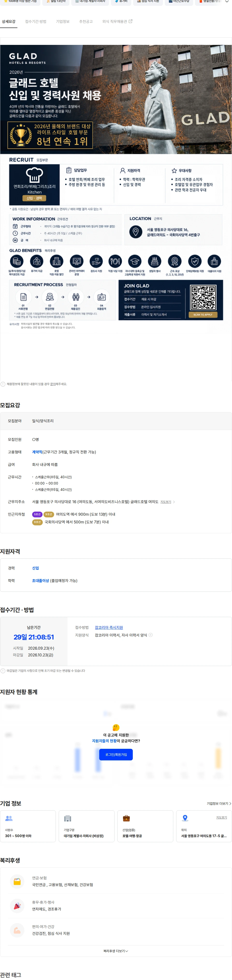Click the SCAN TO APPLY button
232x980 pixels.
pos(203,315)
